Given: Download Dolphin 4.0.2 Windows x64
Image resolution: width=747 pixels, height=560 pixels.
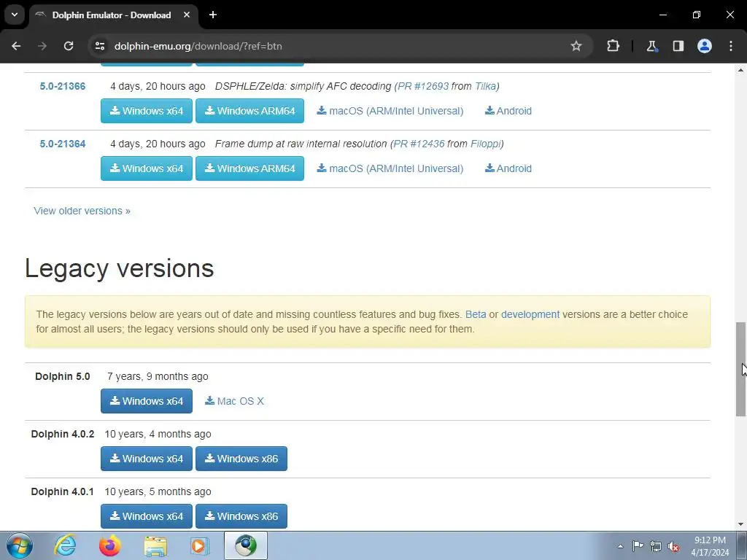Looking at the screenshot, I should (147, 459).
